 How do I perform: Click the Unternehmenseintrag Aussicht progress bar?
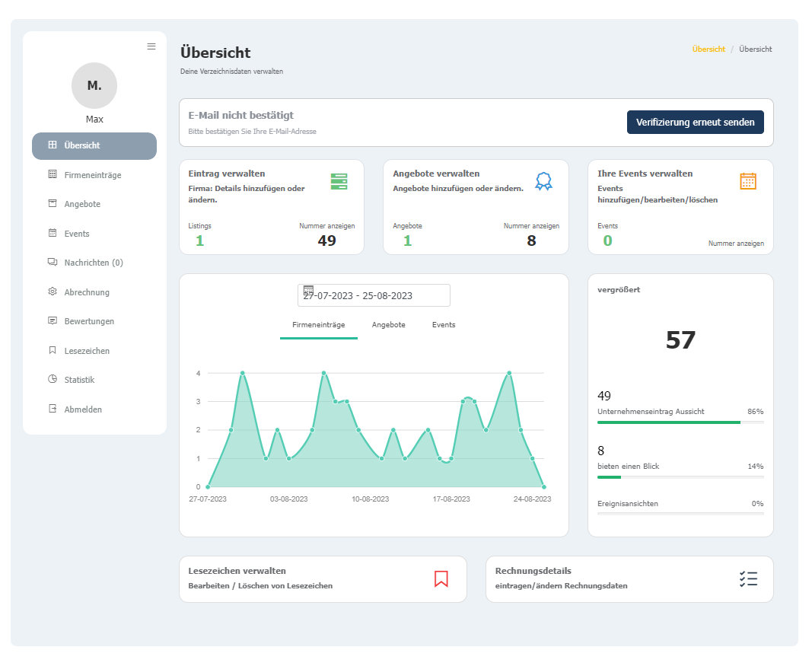[x=680, y=422]
